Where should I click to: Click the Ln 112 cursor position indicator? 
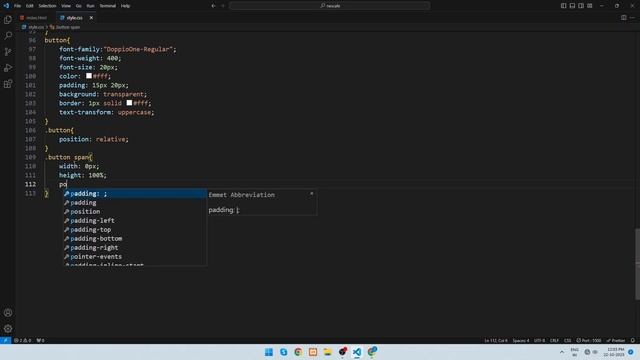[x=496, y=340]
